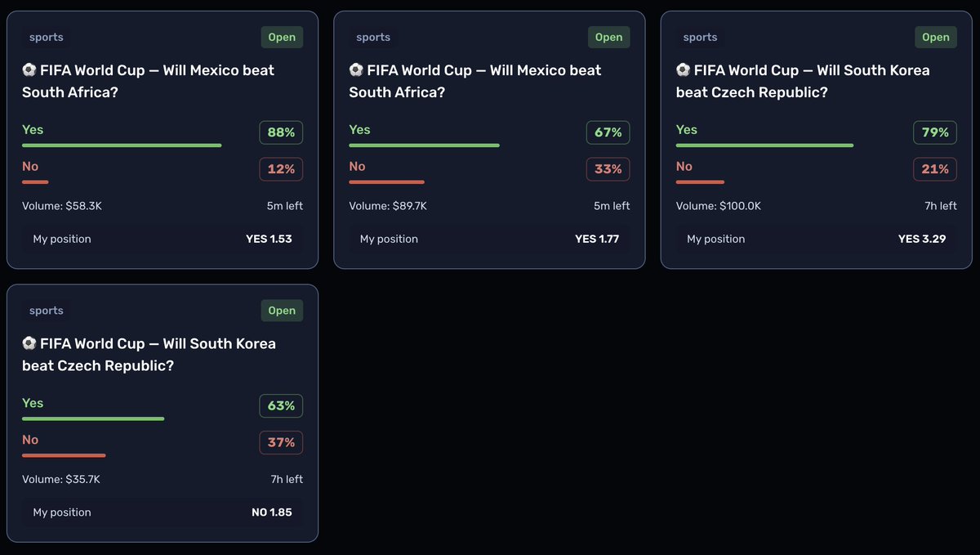Open the My position row showing NO 1.85
The width and height of the screenshot is (980, 555).
(x=163, y=512)
